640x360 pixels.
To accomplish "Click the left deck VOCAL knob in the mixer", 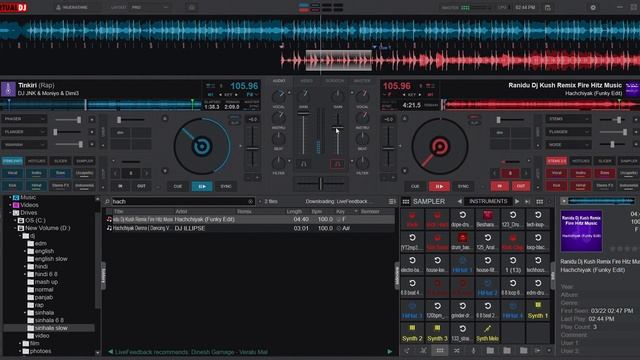I will tap(279, 96).
